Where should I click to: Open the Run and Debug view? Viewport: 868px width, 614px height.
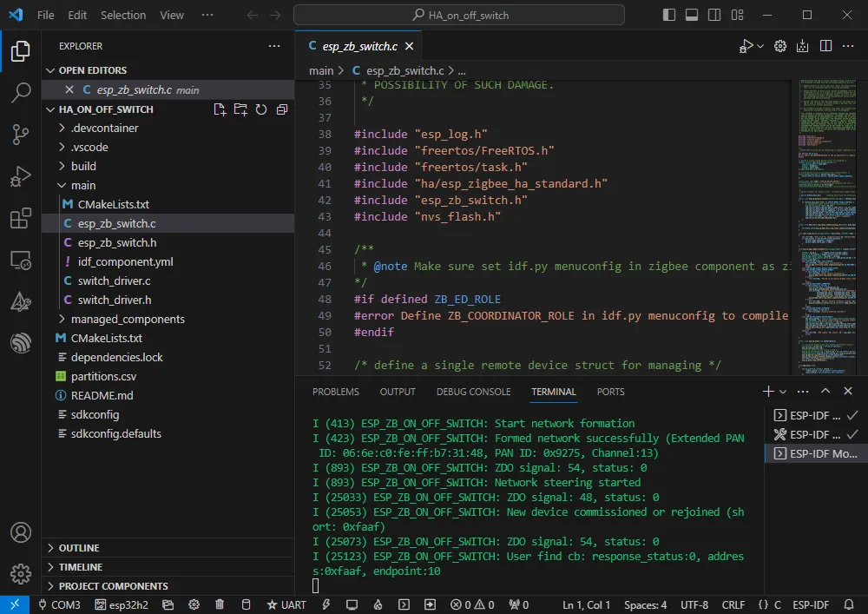click(21, 177)
